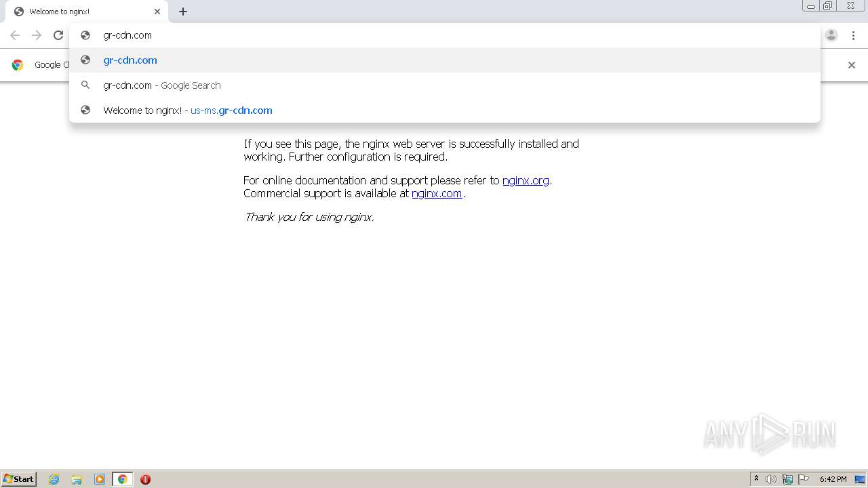The image size is (868, 488).
Task: Close the 'Welcome to nginx!' tab
Action: click(157, 12)
